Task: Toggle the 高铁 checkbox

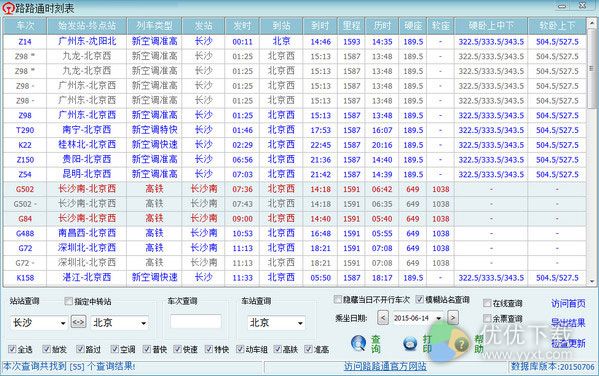Action: tap(277, 349)
